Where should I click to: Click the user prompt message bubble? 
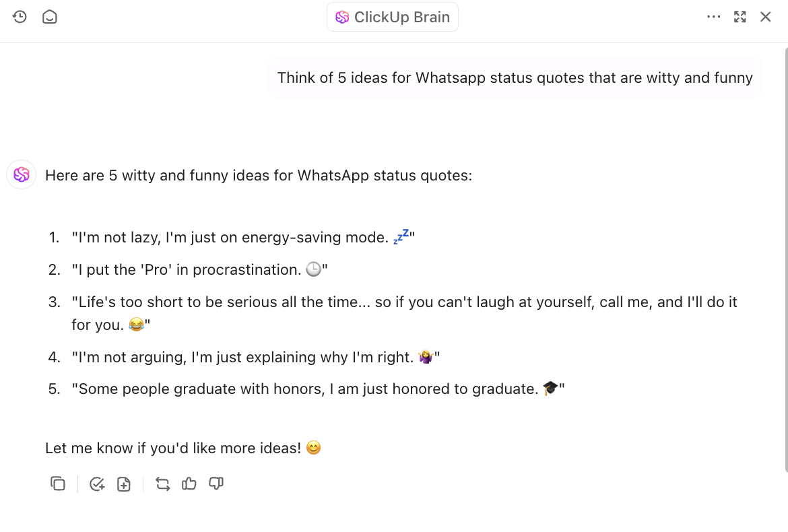pyautogui.click(x=515, y=78)
